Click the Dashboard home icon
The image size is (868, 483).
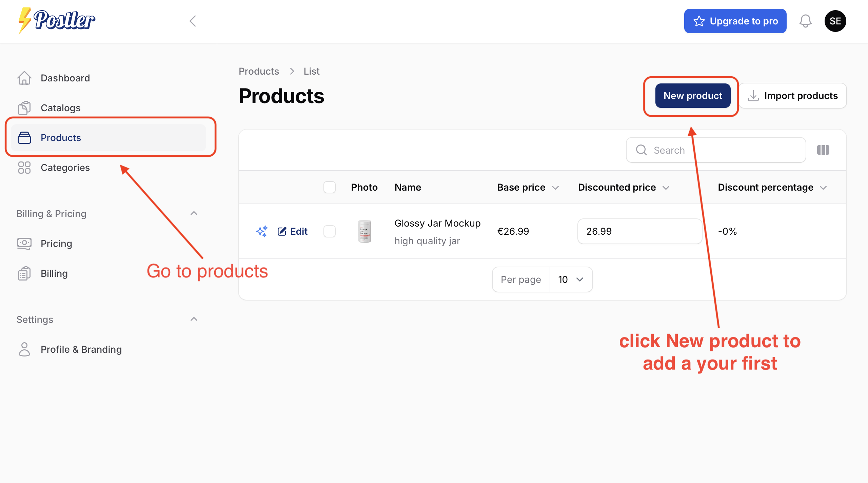pos(24,78)
